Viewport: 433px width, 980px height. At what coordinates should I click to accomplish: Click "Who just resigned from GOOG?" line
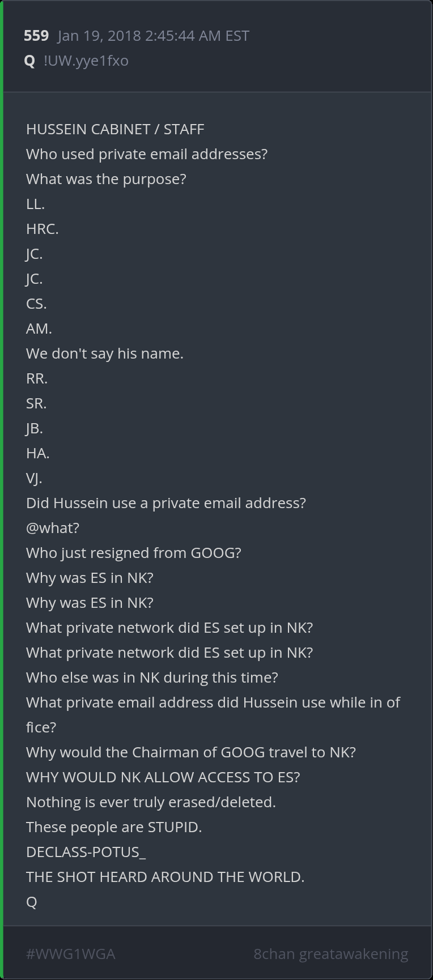click(x=134, y=553)
